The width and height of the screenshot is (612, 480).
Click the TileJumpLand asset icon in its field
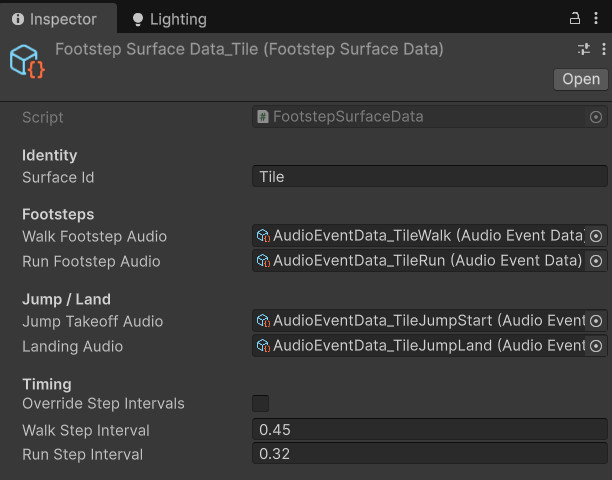click(263, 346)
